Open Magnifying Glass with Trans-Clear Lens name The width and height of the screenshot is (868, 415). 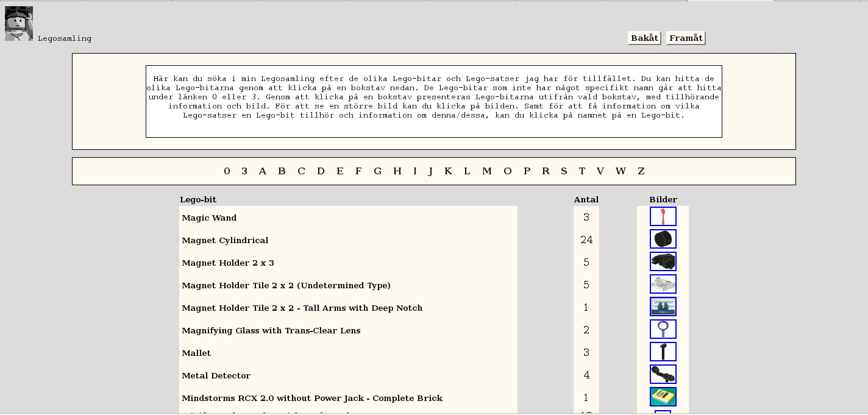271,330
